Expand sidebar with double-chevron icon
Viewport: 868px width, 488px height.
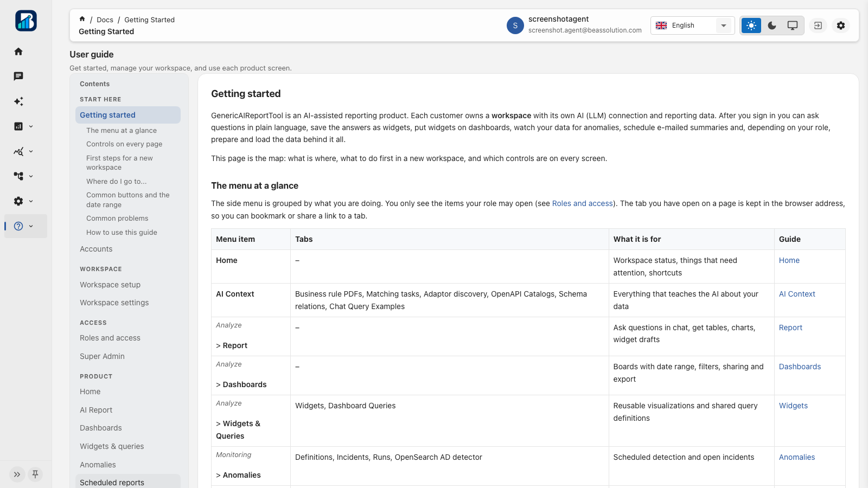point(17,474)
